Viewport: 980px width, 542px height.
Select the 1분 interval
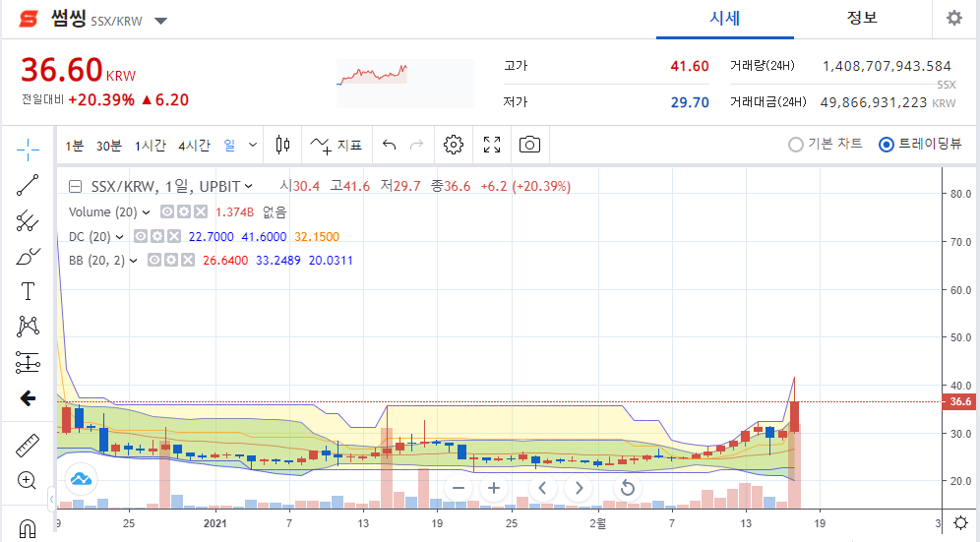coord(75,146)
